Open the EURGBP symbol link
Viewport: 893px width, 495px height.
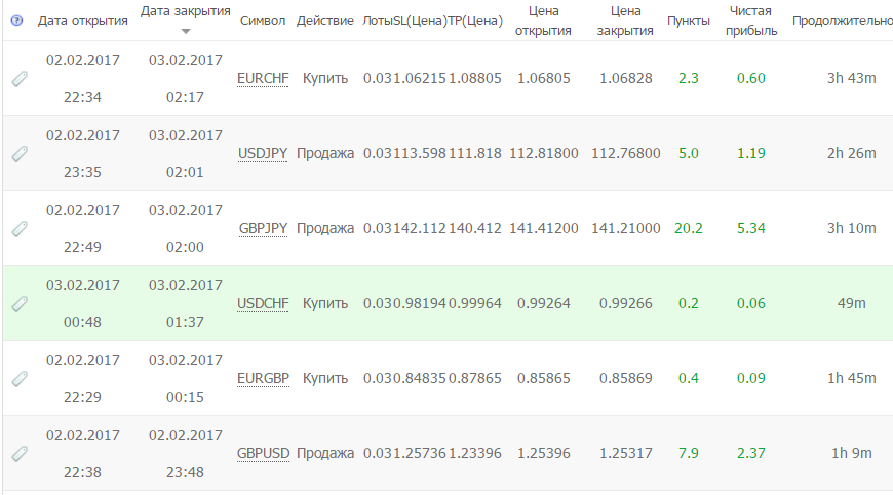pos(263,379)
